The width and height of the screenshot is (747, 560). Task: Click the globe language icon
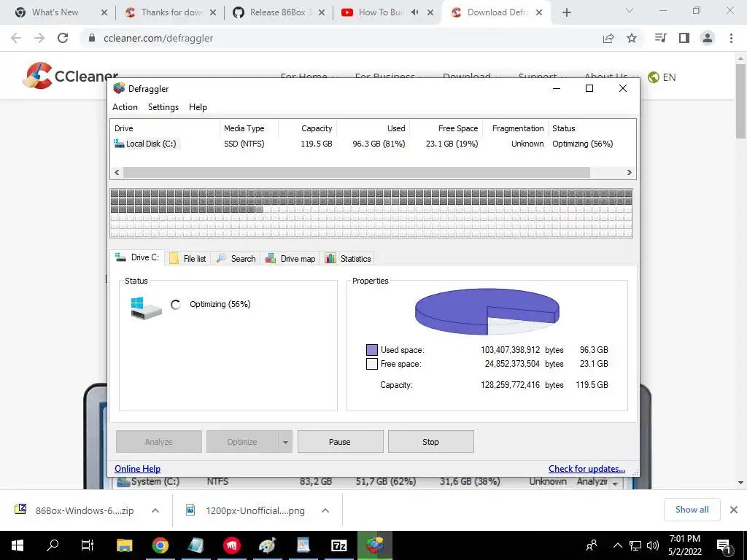coord(654,77)
